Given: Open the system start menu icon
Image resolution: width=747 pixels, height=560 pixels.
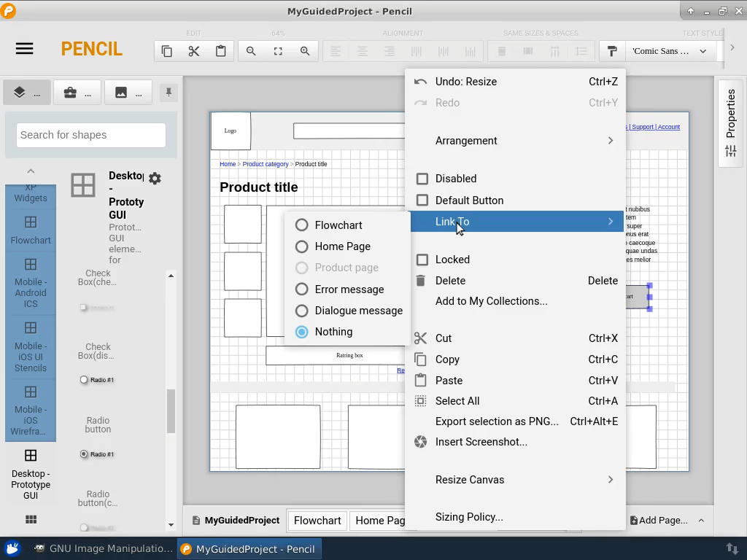Looking at the screenshot, I should (x=12, y=548).
